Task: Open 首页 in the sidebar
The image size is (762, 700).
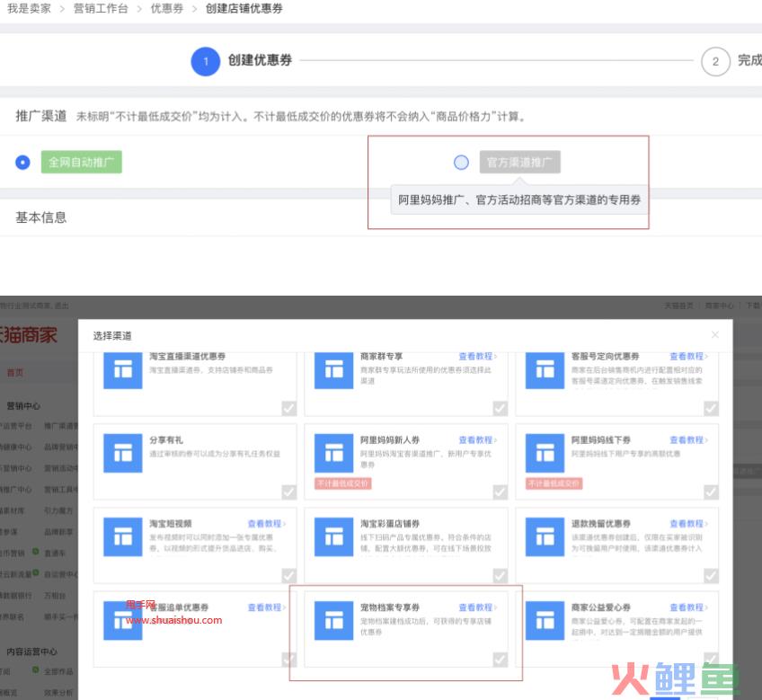Action: (x=15, y=372)
